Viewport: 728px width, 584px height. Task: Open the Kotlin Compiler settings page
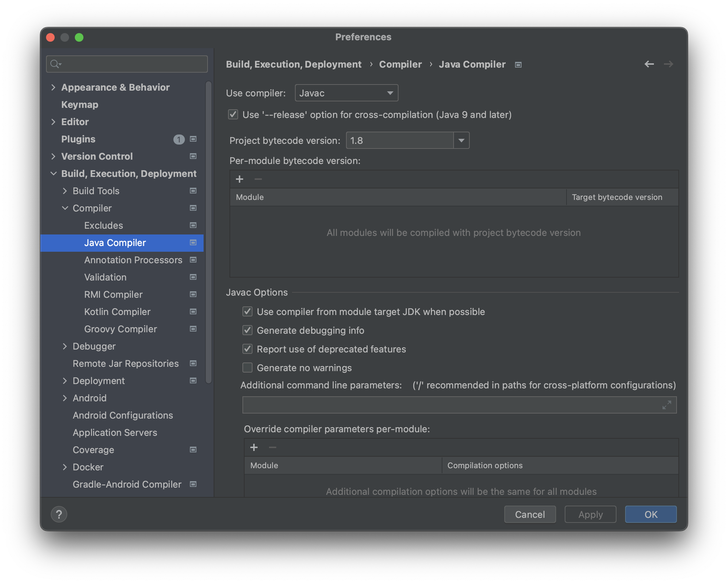tap(117, 312)
